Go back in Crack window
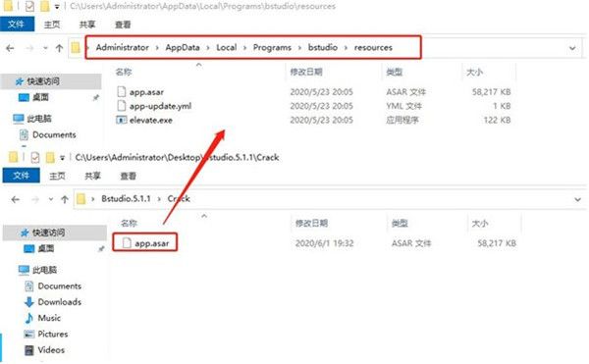589x364 pixels. pyautogui.click(x=16, y=199)
